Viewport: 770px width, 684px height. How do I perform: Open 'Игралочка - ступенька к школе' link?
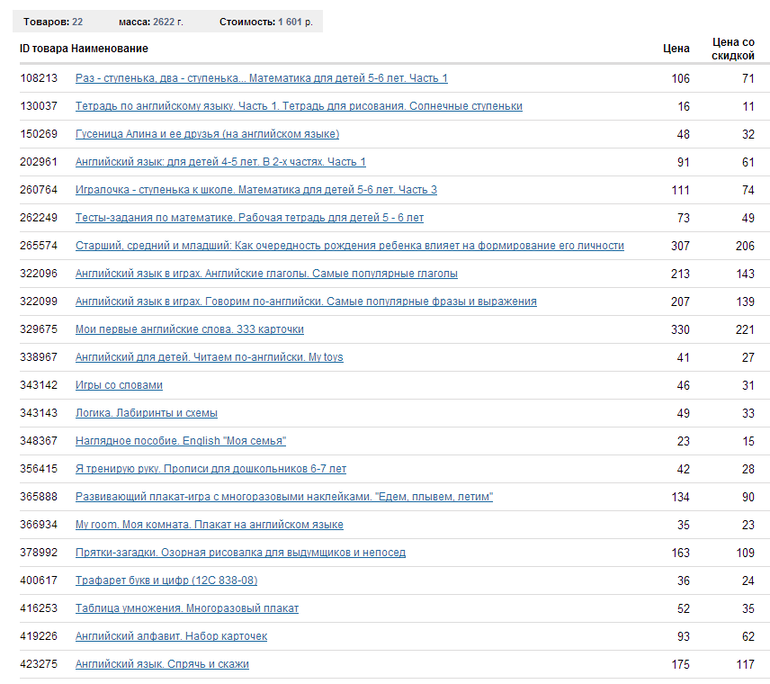(256, 190)
